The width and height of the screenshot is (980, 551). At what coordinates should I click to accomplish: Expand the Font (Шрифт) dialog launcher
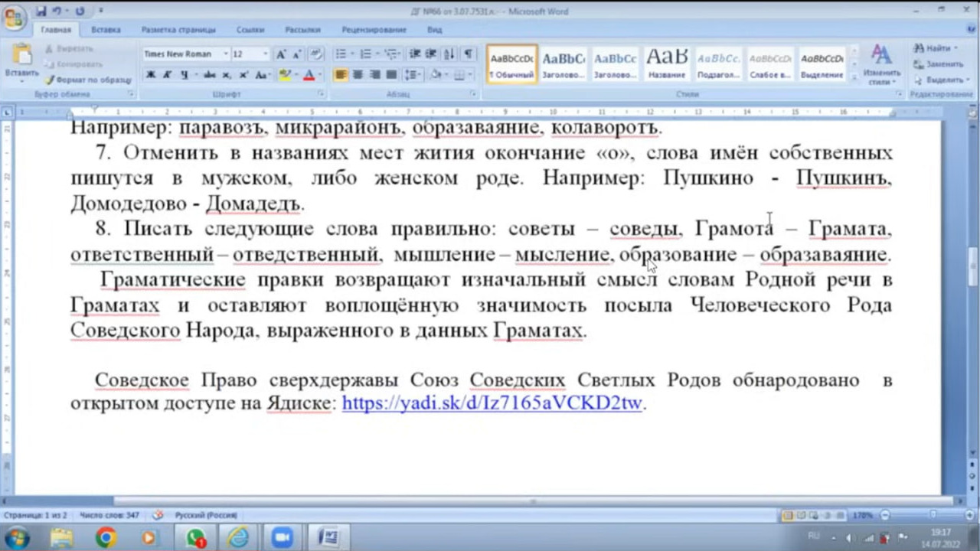coord(322,94)
